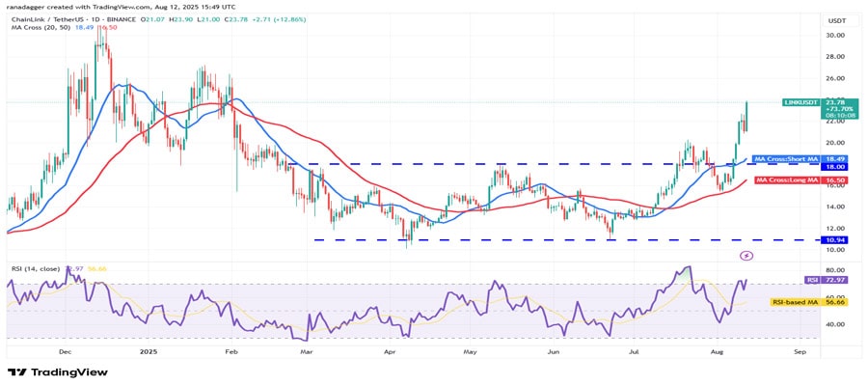Viewport: 868px width, 386px height.
Task: Click the Feb label on time axis
Action: coord(231,351)
